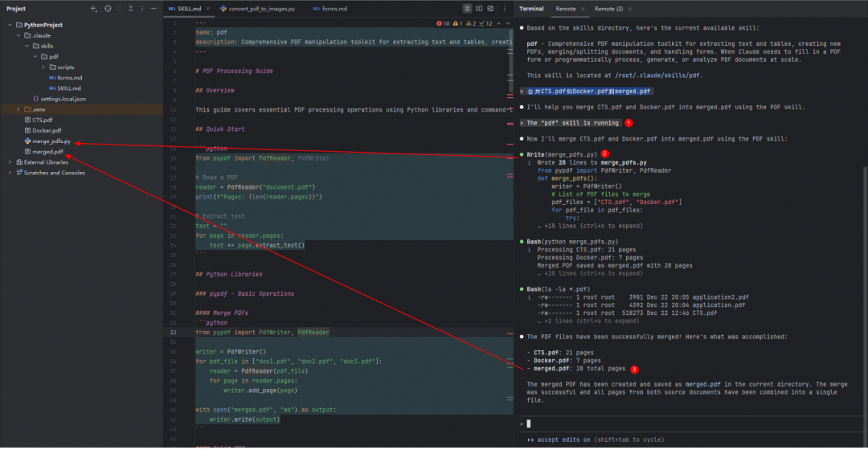Expand the scripts folder
The height and width of the screenshot is (450, 868).
43,67
